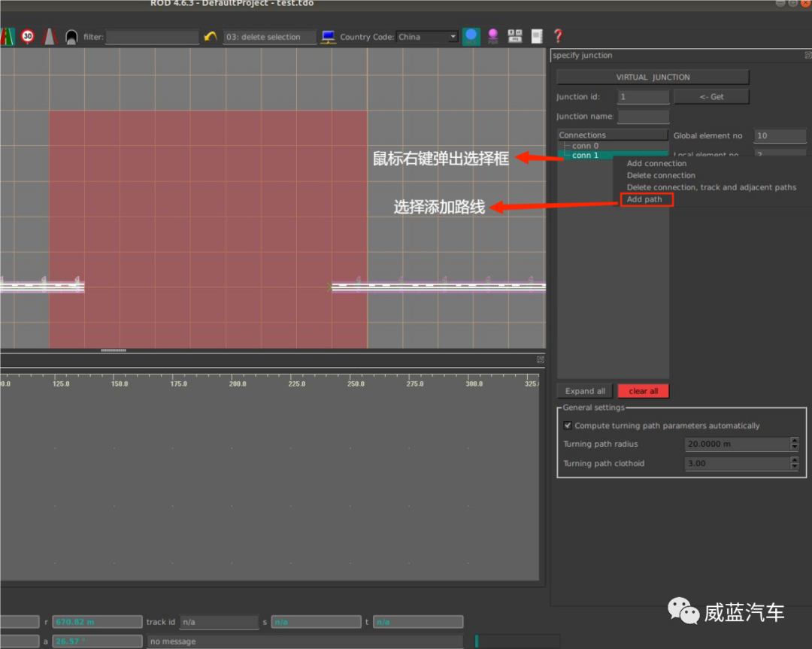Screen dimensions: 812x649
Task: Click the pink PBR sphere icon
Action: point(492,36)
